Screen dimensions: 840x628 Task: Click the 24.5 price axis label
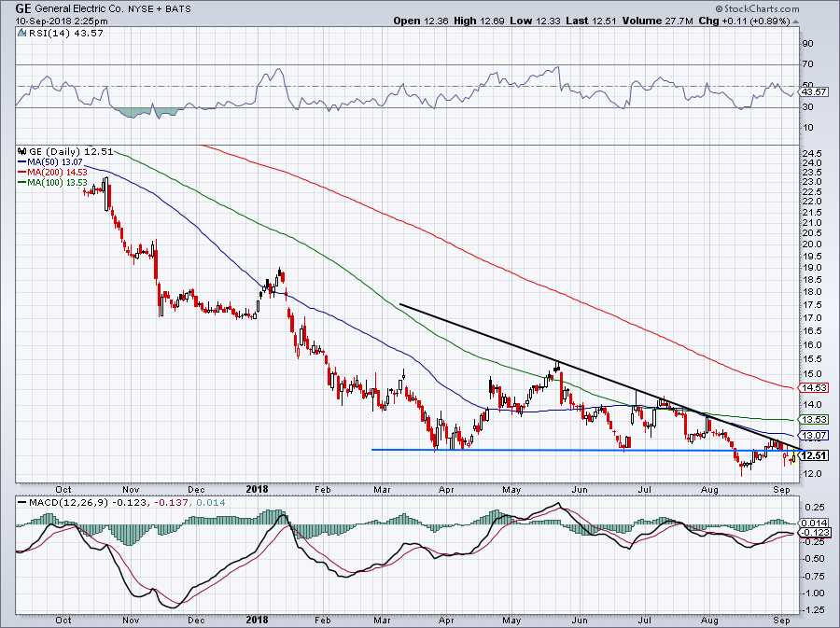point(812,154)
